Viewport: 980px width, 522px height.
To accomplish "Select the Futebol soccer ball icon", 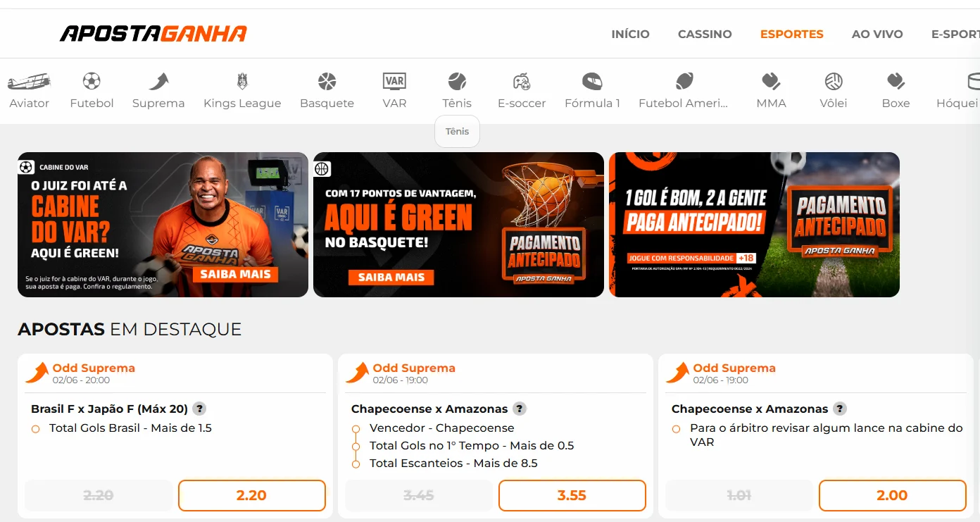I will tap(92, 82).
